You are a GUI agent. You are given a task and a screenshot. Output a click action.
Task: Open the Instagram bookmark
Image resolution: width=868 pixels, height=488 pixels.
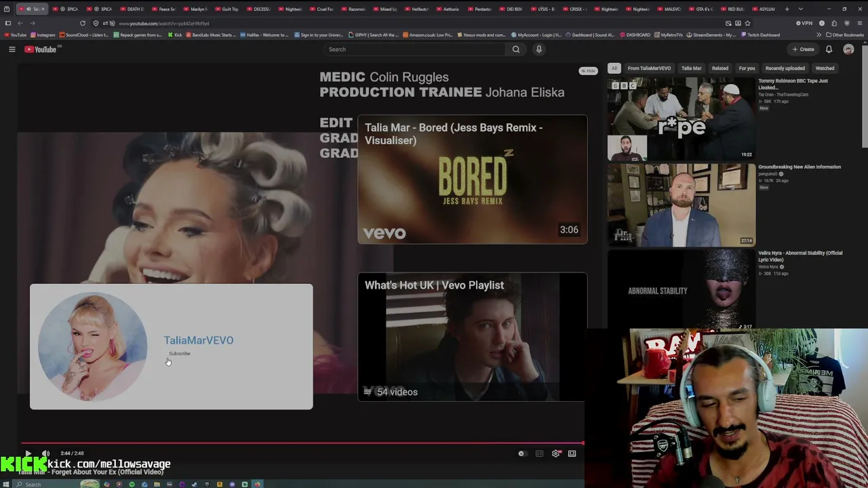pos(43,35)
